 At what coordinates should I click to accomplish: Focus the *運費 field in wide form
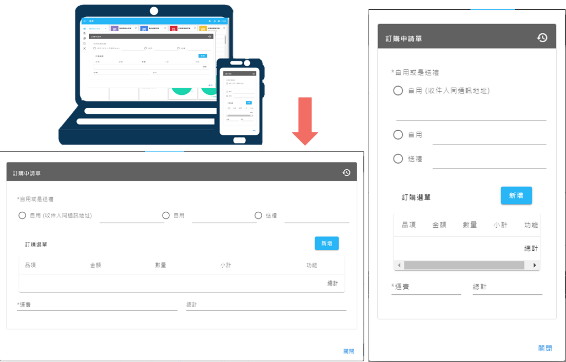click(97, 305)
